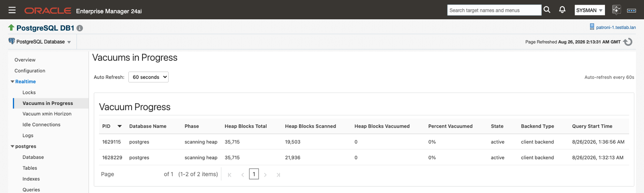Screen dimensions: 644x193
Task: Sort by Phase column header
Action: 192,126
